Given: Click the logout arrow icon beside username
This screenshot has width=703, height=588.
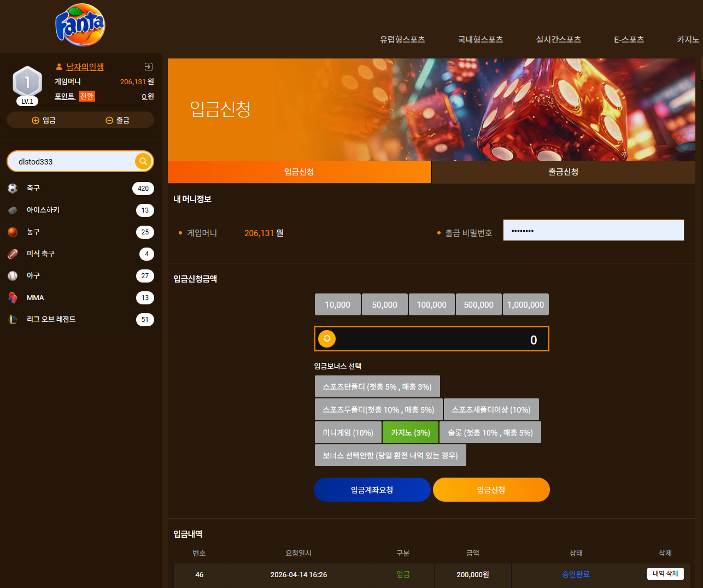Looking at the screenshot, I should pyautogui.click(x=148, y=67).
